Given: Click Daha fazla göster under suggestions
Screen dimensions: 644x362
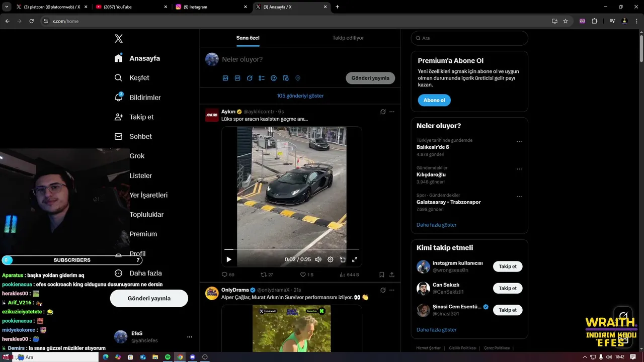Looking at the screenshot, I should [437, 330].
